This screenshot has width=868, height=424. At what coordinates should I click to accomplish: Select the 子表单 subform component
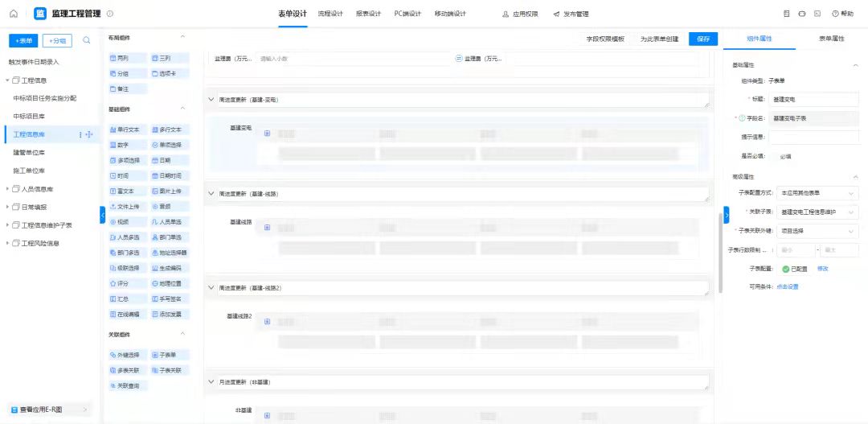170,355
